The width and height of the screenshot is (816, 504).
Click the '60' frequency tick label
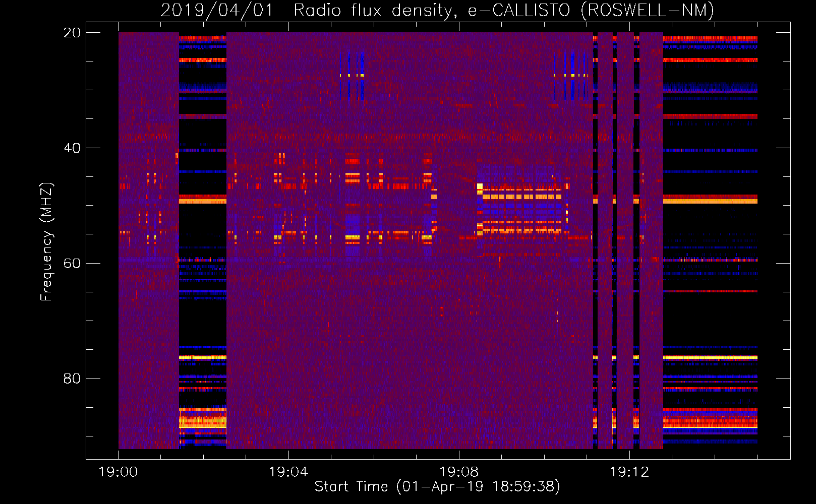[x=72, y=264]
